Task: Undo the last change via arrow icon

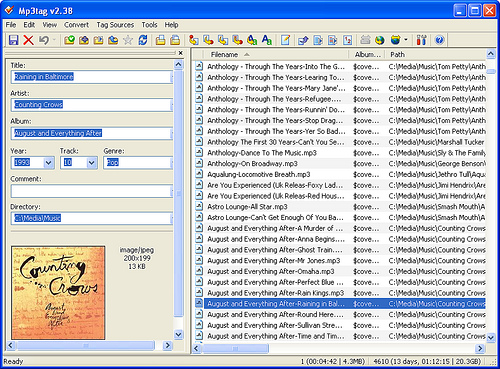Action: [x=44, y=40]
